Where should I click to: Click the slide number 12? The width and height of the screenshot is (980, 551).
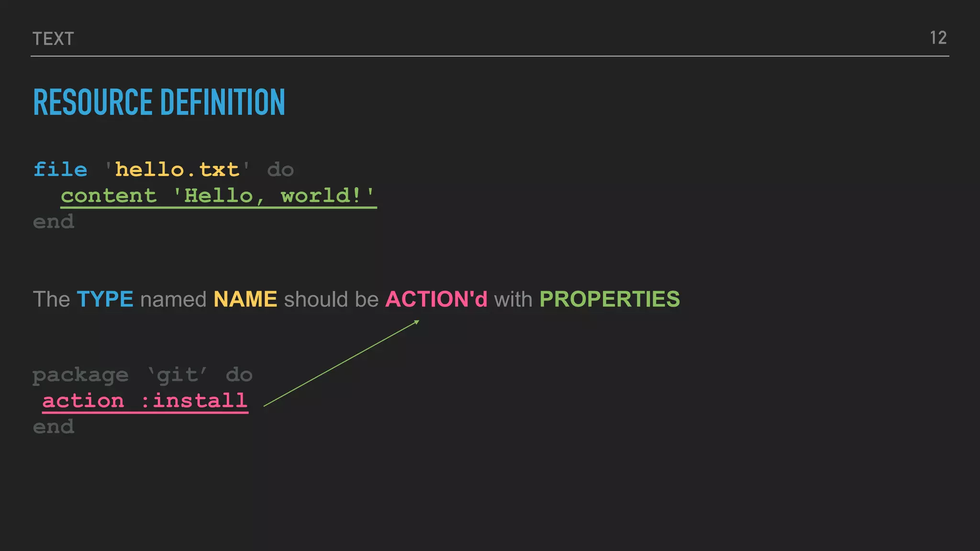pos(938,38)
